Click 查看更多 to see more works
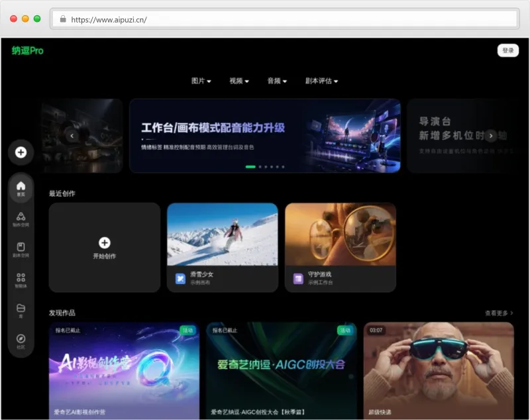Image resolution: width=530 pixels, height=420 pixels. tap(500, 313)
